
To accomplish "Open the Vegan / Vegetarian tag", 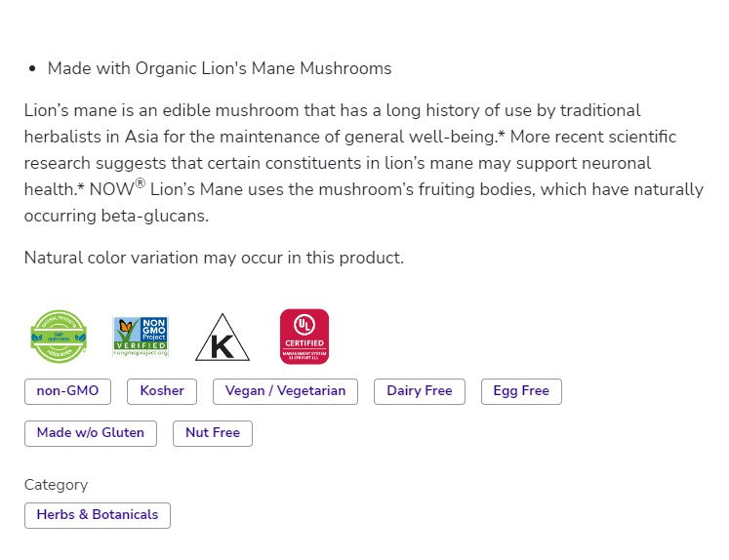I will click(x=285, y=391).
